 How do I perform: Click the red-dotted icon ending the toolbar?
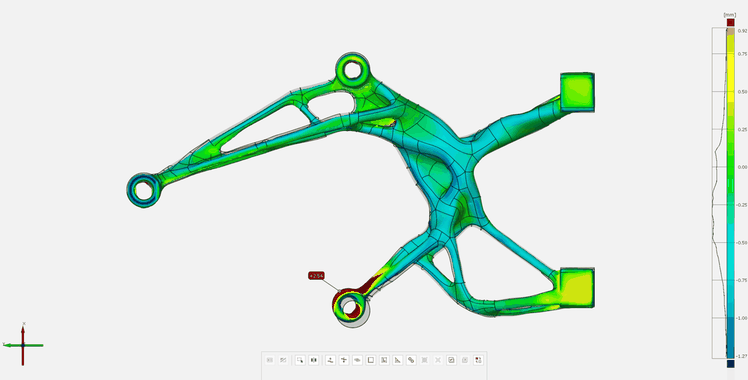[x=478, y=360]
